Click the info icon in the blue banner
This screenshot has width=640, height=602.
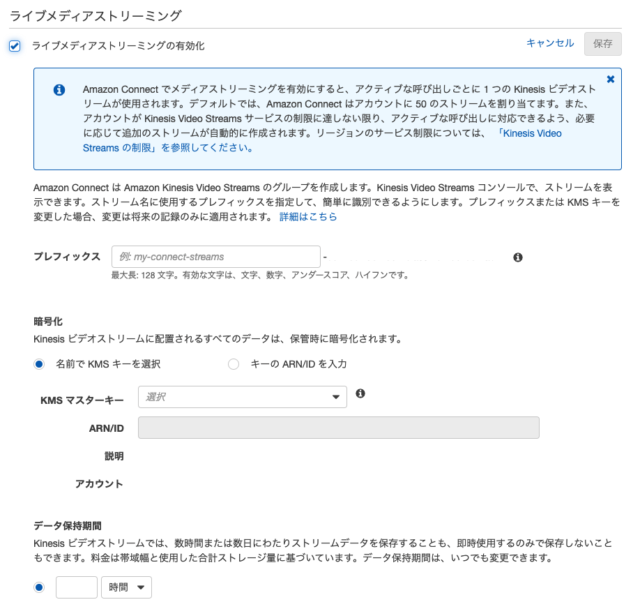(59, 90)
